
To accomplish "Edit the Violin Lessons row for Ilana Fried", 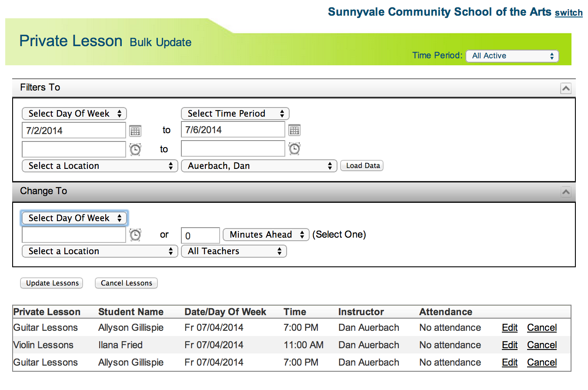I will [509, 345].
